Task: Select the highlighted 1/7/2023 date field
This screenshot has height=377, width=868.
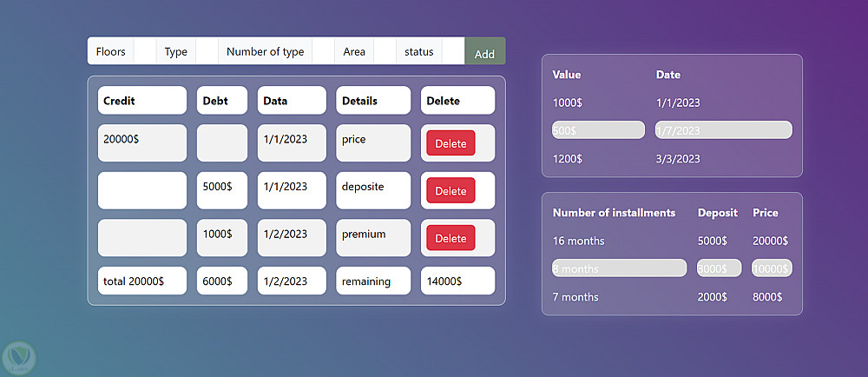Action: coord(723,130)
